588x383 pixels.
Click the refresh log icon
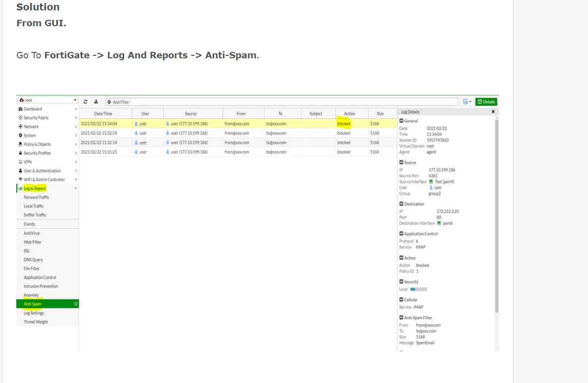86,102
